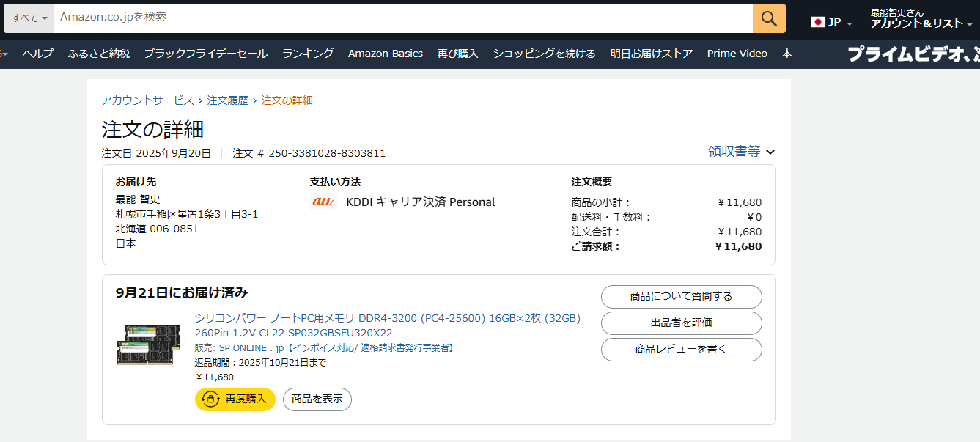Viewport: 980px width, 442px height.
Task: Go to ランキング in navigation bar
Action: pyautogui.click(x=308, y=54)
